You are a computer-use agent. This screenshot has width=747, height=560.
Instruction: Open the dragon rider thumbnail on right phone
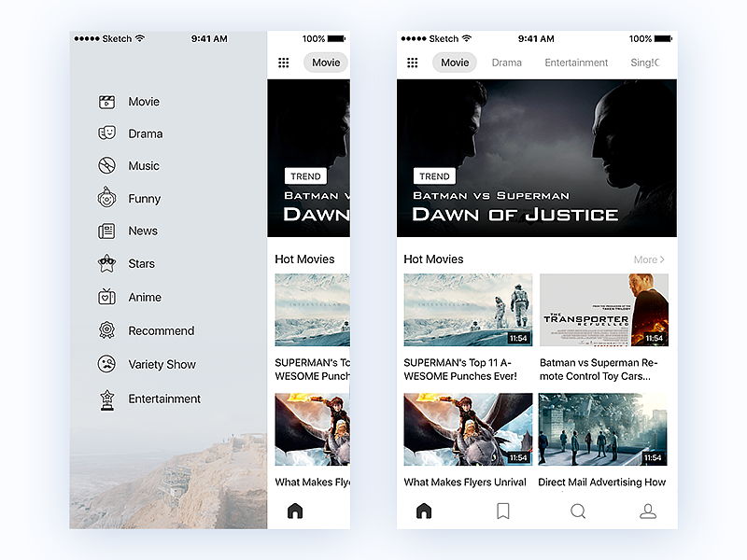click(469, 429)
